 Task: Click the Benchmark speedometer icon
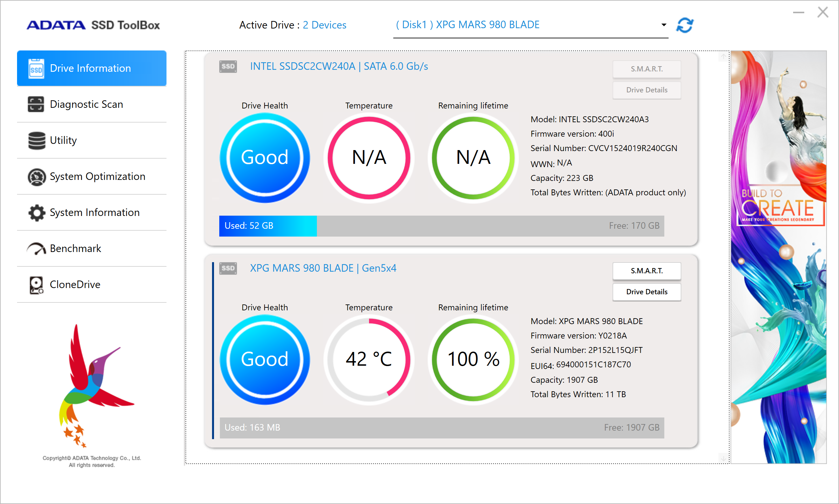click(x=36, y=249)
